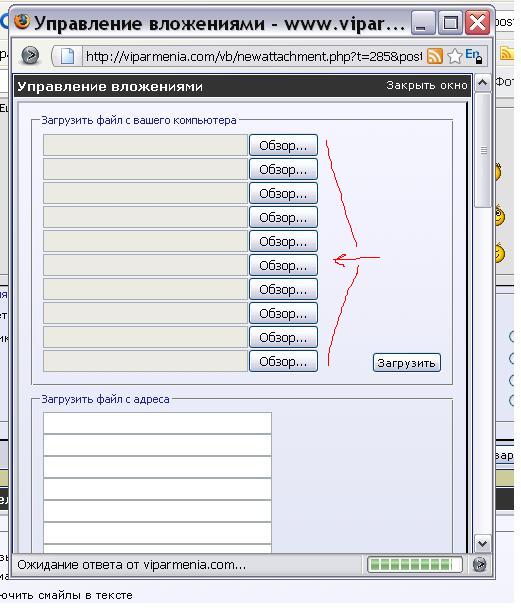The image size is (521, 609).
Task: Click the round icon at the status bar's right end
Action: click(x=480, y=564)
